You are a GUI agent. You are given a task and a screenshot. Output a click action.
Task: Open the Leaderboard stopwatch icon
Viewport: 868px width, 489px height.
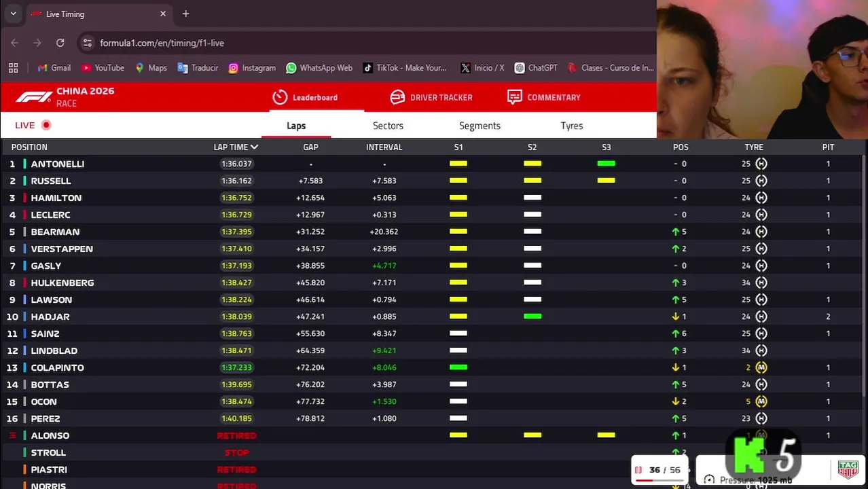pyautogui.click(x=280, y=97)
